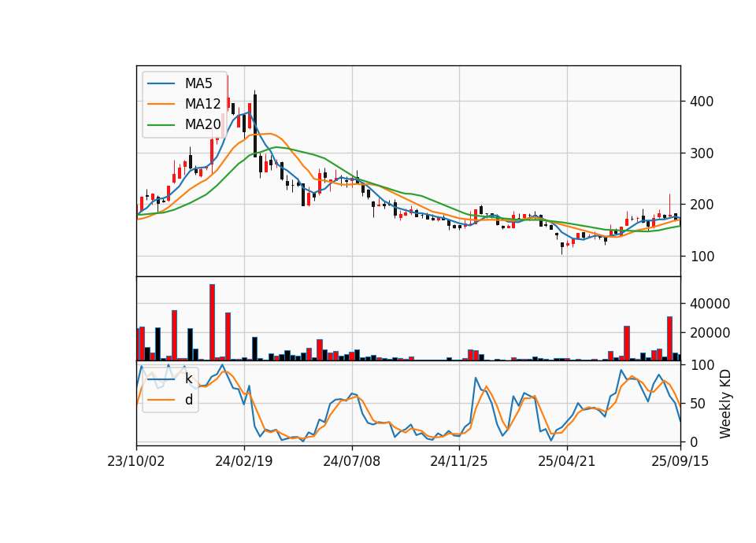
Task: Click the MA20 legend label
Action: coord(202,124)
